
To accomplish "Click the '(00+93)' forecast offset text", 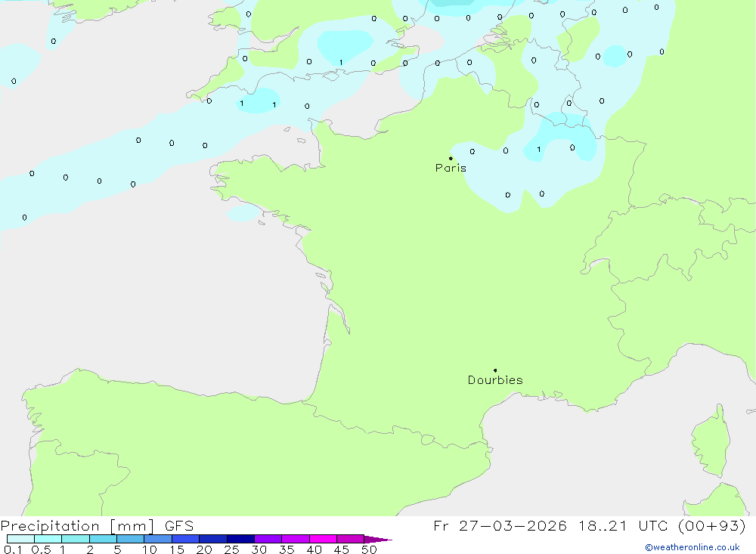I will pyautogui.click(x=711, y=526).
